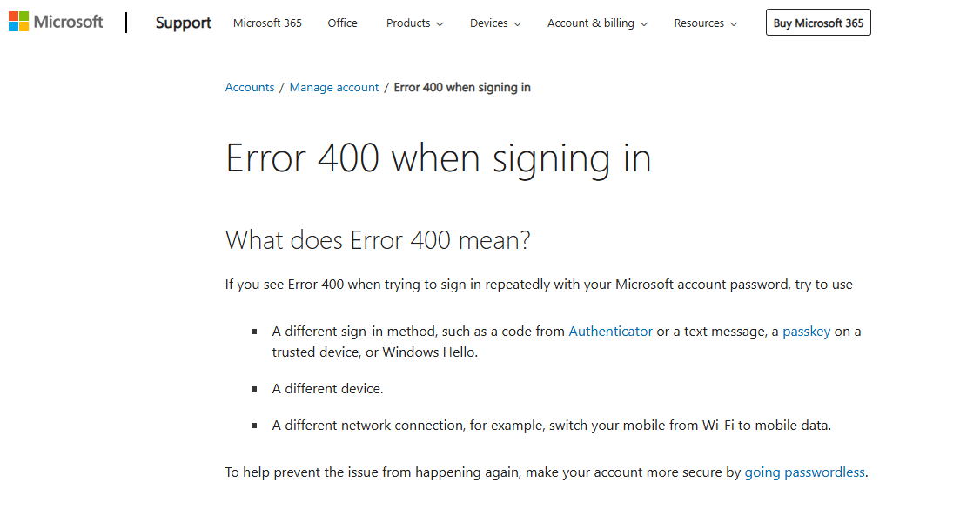980x516 pixels.
Task: Follow the passkey link
Action: (806, 331)
